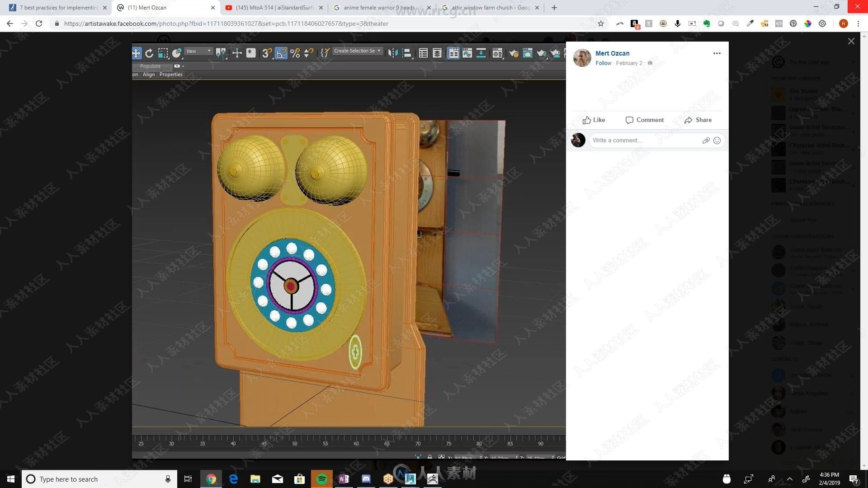Screen dimensions: 868x488
Task: Select the Create Selection Set tool
Action: pos(355,53)
